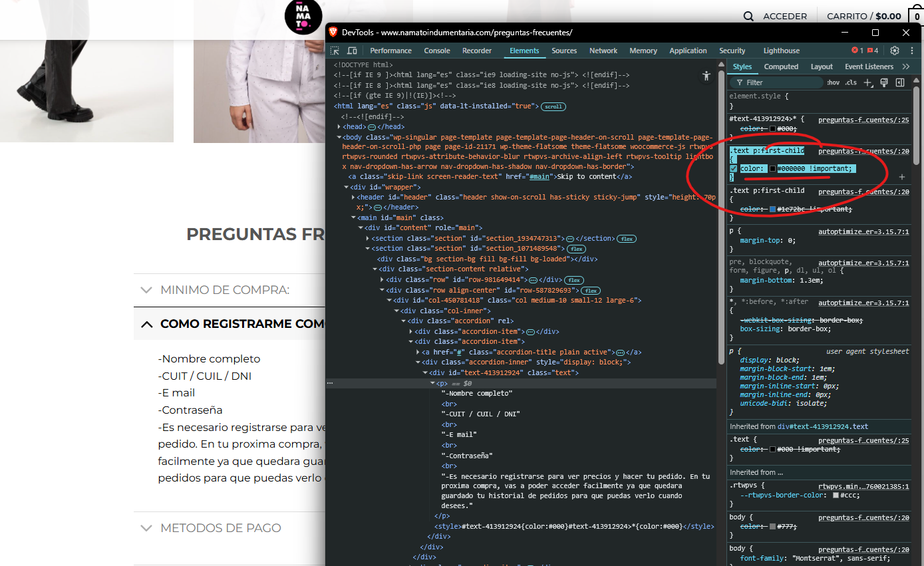Toggle the computed styles sidebar icon
The height and width of the screenshot is (566, 924).
900,82
